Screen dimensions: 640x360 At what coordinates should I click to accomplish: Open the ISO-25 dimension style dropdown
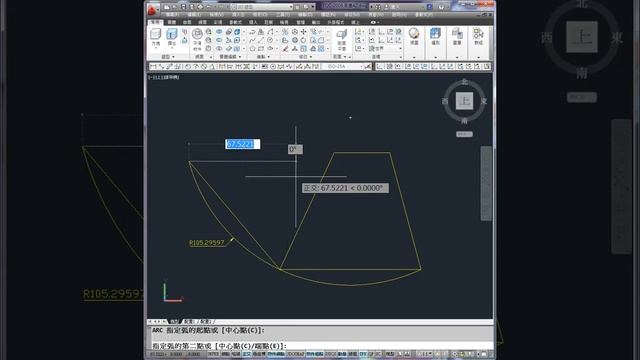pos(344,66)
